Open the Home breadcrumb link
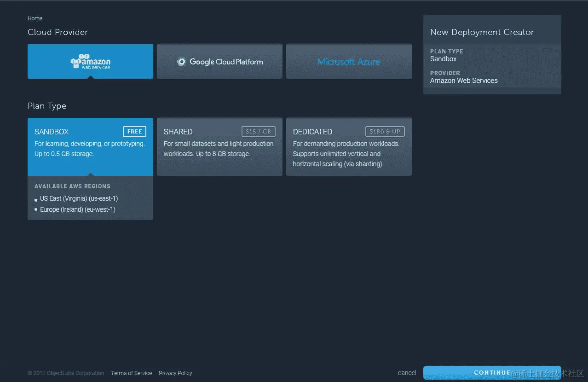 click(x=35, y=18)
